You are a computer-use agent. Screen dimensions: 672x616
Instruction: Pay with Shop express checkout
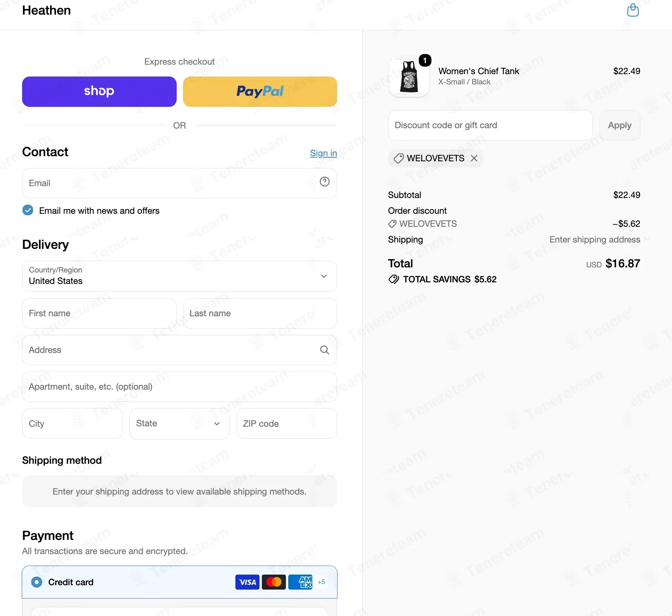(x=99, y=91)
